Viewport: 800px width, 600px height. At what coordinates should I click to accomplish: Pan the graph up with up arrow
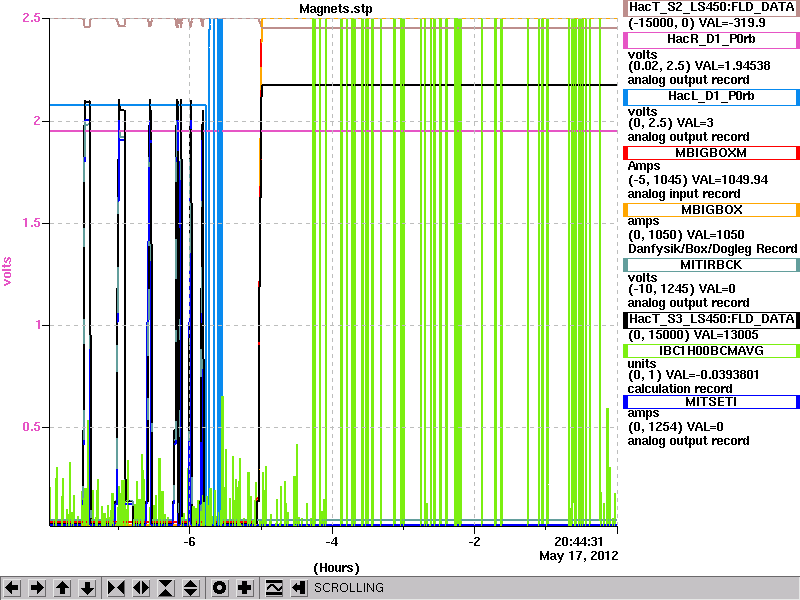click(x=62, y=588)
